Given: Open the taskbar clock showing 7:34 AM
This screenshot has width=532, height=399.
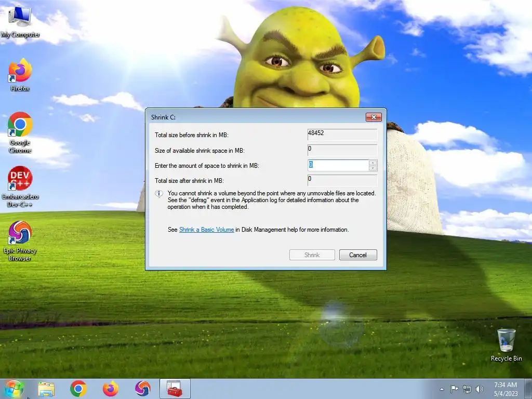Looking at the screenshot, I should click(506, 389).
